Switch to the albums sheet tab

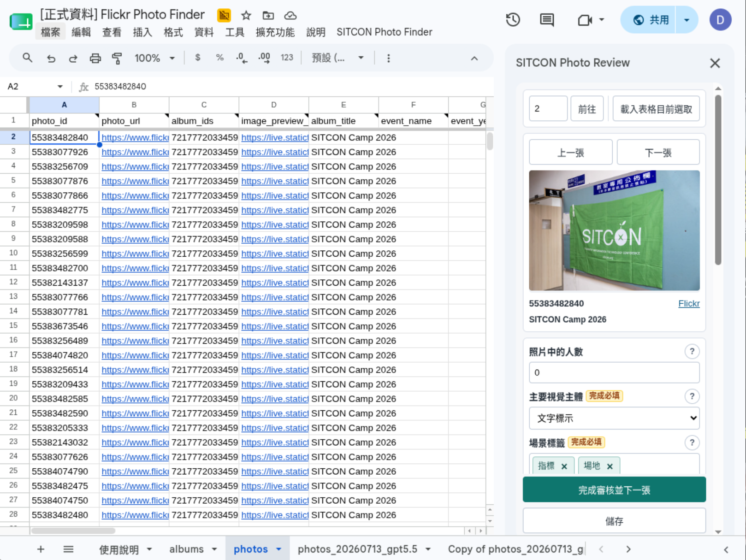(186, 549)
